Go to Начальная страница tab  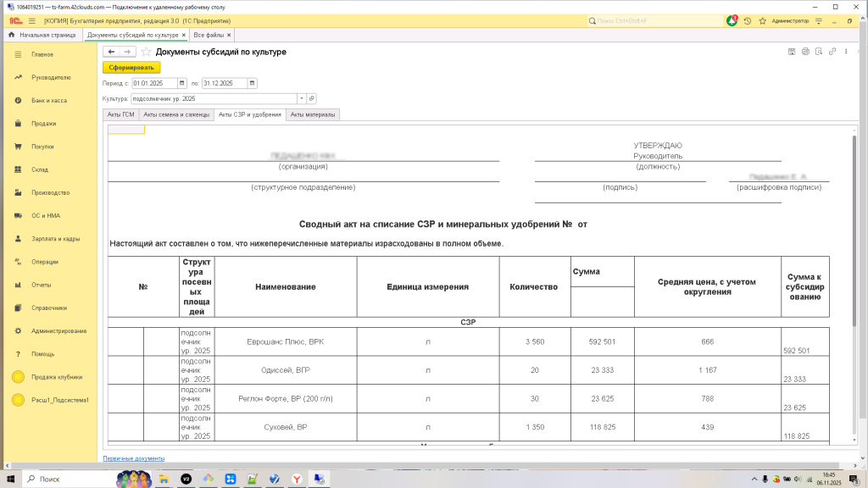click(x=42, y=35)
